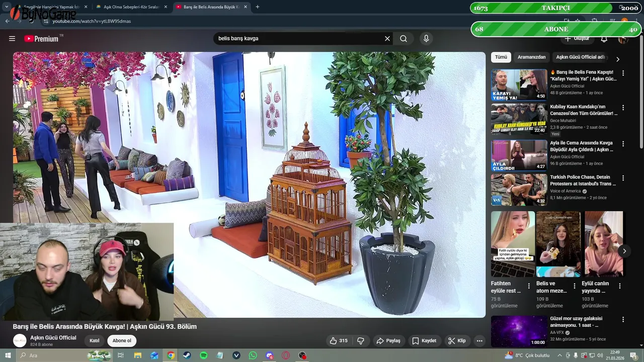This screenshot has width=644, height=362.
Task: Join channel with Katıl button
Action: (x=95, y=341)
